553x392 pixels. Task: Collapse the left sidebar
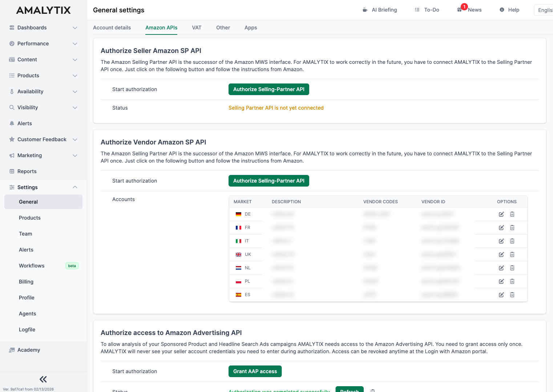(43, 379)
